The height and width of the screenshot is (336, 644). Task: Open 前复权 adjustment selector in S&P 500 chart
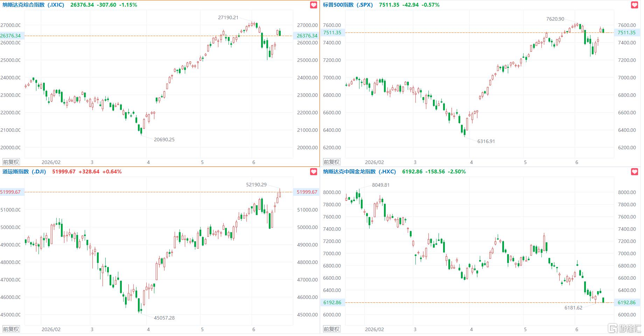point(331,162)
